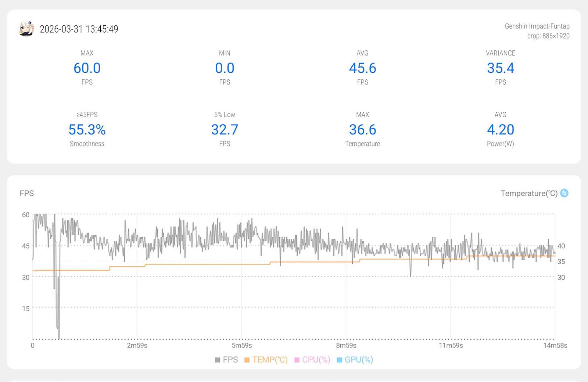Screen dimensions: 588x382
Task: Click the Genshin Impact avatar icon
Action: [x=26, y=29]
